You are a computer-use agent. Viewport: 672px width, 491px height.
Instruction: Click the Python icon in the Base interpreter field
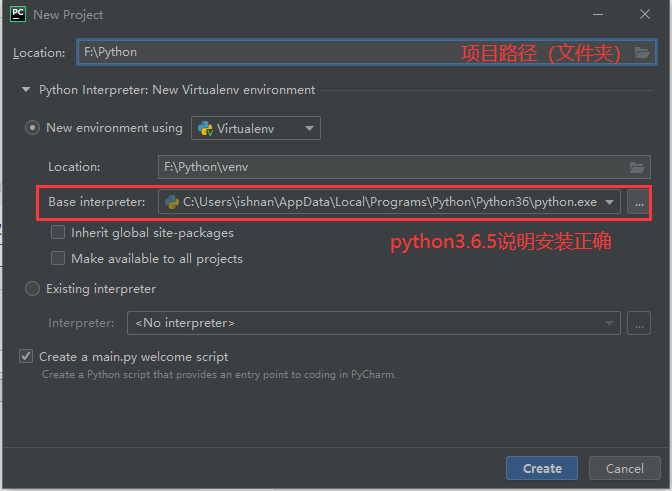(x=172, y=202)
